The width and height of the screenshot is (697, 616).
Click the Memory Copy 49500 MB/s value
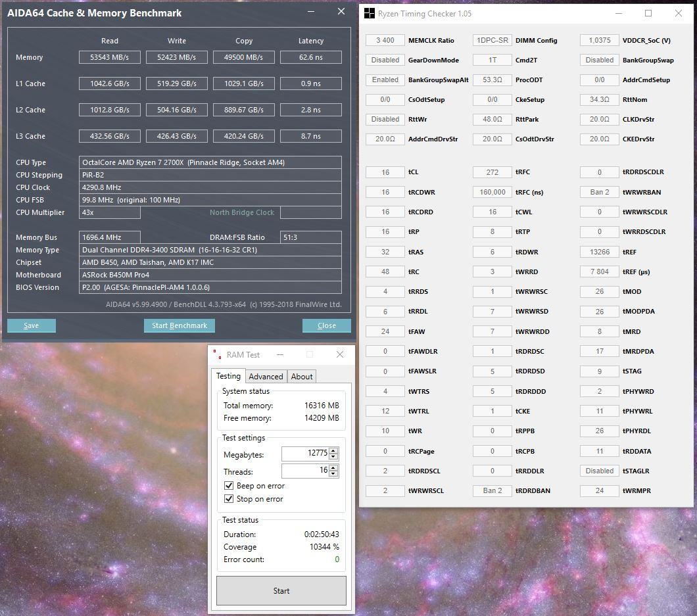(x=243, y=57)
